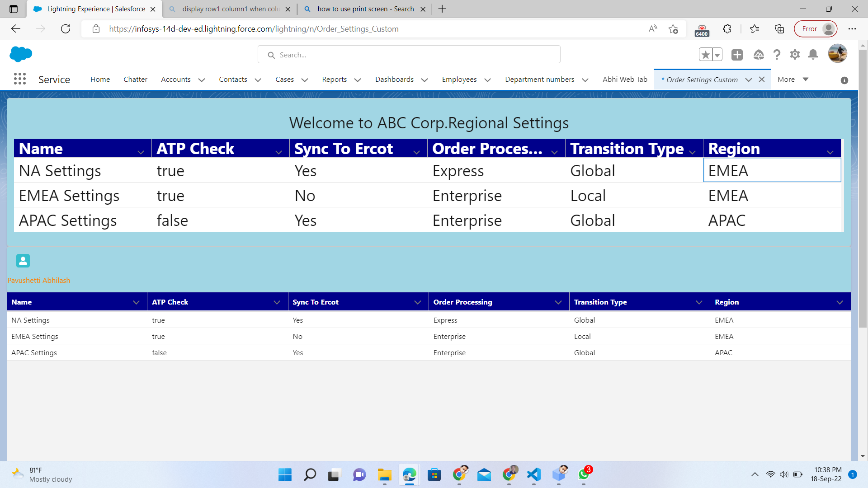Open WhatsApp from the taskbar
The height and width of the screenshot is (488, 868).
[584, 474]
